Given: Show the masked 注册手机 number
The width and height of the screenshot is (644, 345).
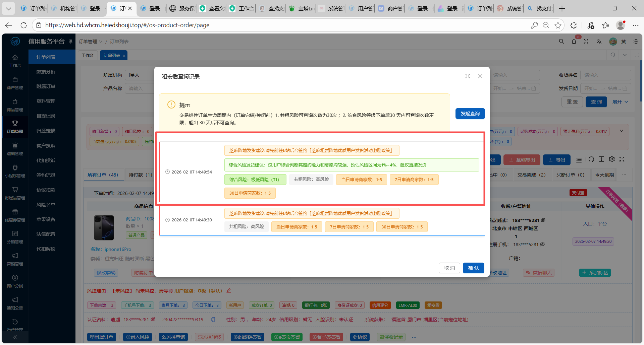Looking at the screenshot, I should [542, 245].
